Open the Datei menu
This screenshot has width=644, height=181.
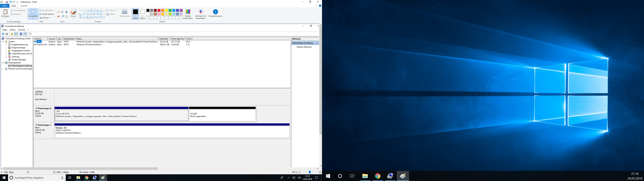pyautogui.click(x=5, y=6)
